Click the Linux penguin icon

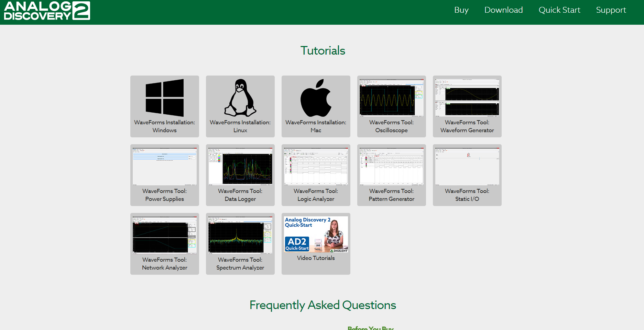point(240,98)
